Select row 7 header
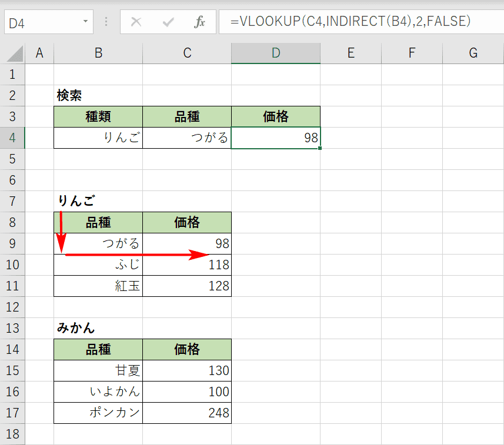Viewport: 504px width, 445px height. [x=12, y=202]
